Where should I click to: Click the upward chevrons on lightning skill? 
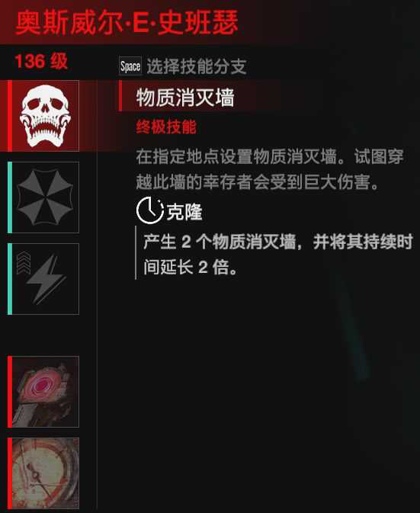coord(24,263)
